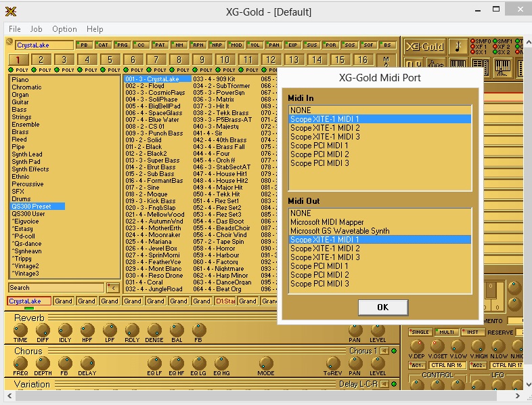The height and width of the screenshot is (405, 532).
Task: Choose Microsoft GS Wavetable Synth output
Action: (x=380, y=231)
